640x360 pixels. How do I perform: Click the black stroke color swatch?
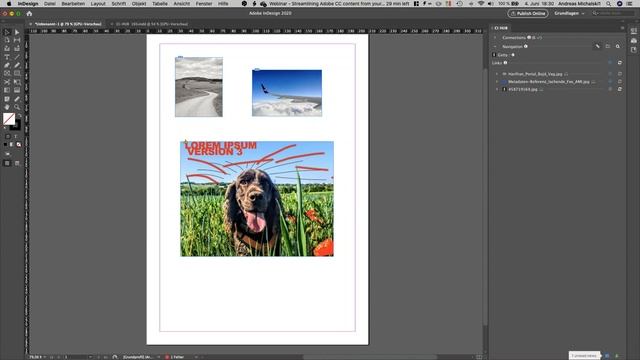(16, 126)
